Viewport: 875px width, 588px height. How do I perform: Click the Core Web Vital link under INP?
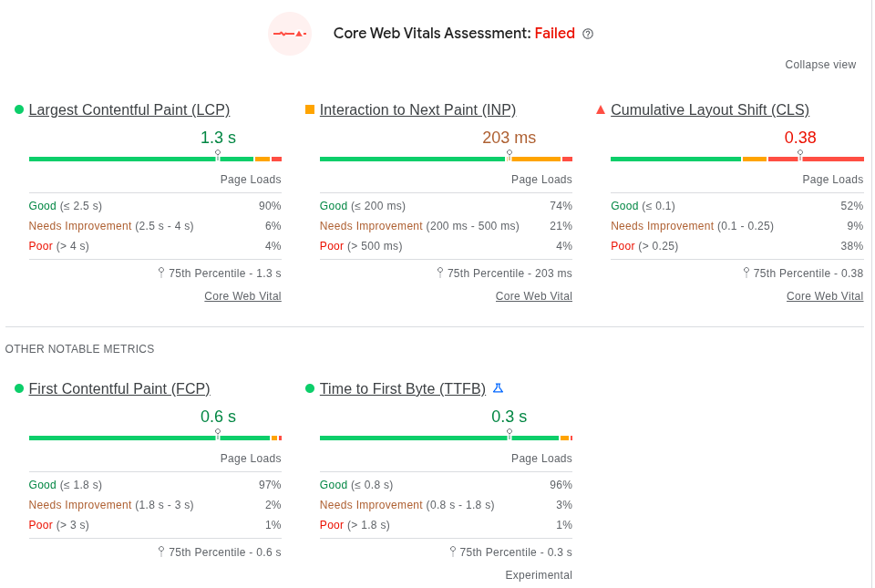coord(534,296)
